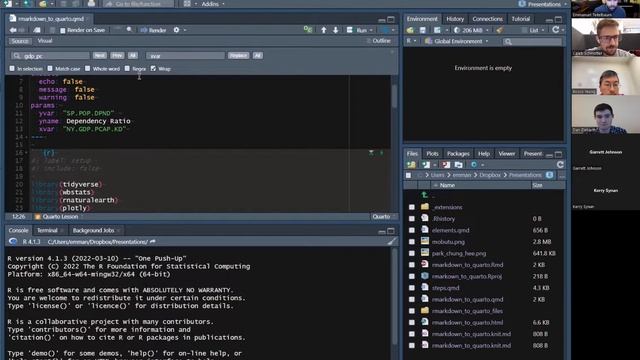Find Next match button
This screenshot has height=360, width=640.
99,55
